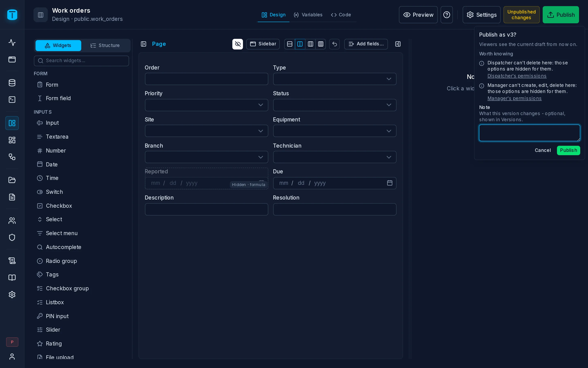
Task: Select the Widgets tab
Action: [x=58, y=46]
